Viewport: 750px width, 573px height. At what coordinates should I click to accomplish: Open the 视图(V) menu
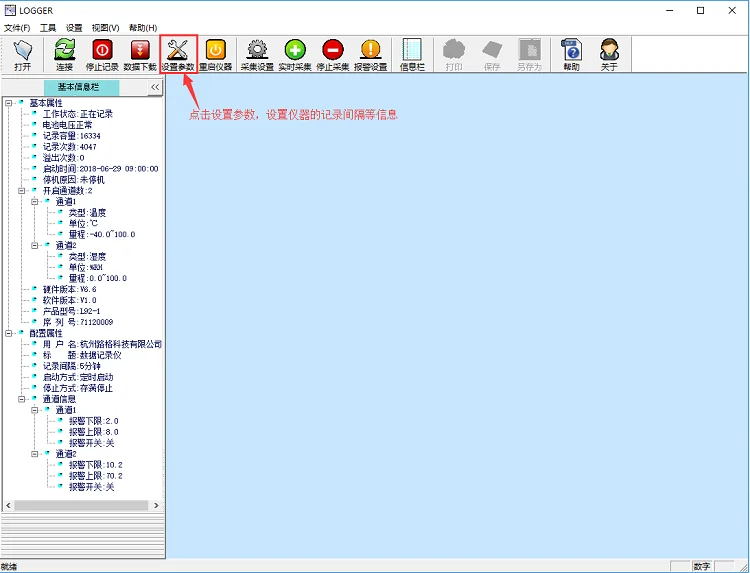[105, 28]
